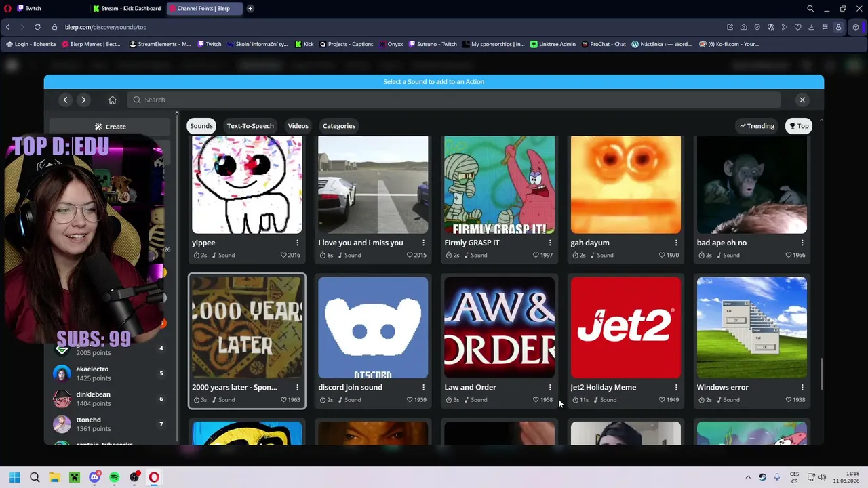
Task: Open OBS Studio from the taskbar
Action: (x=134, y=477)
